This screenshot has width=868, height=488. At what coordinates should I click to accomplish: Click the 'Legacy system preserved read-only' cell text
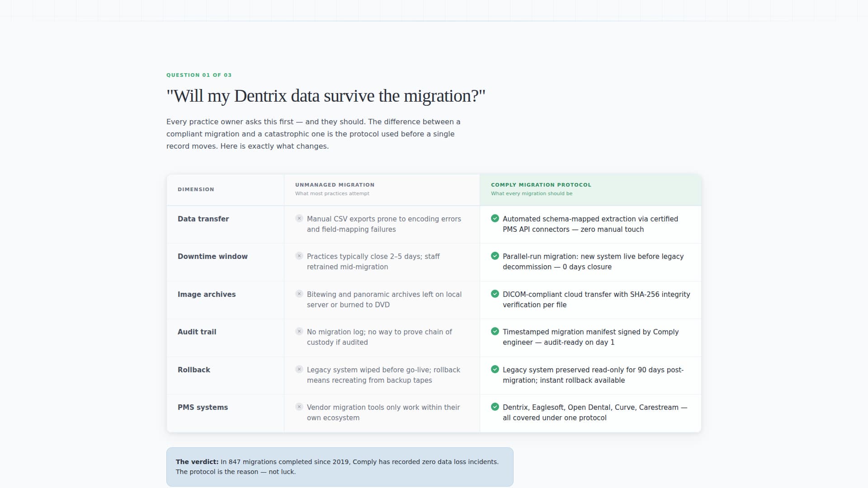593,375
